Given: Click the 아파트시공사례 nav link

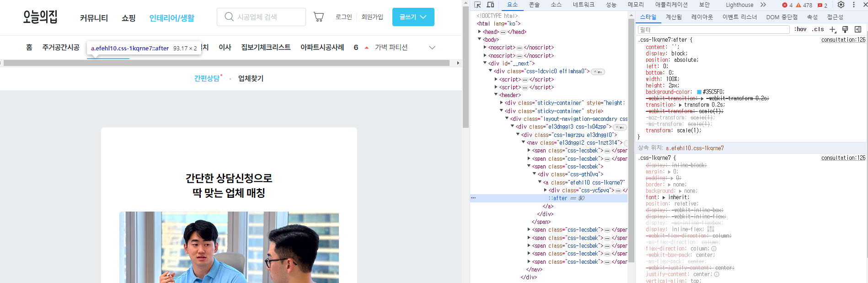Looking at the screenshot, I should pos(322,47).
